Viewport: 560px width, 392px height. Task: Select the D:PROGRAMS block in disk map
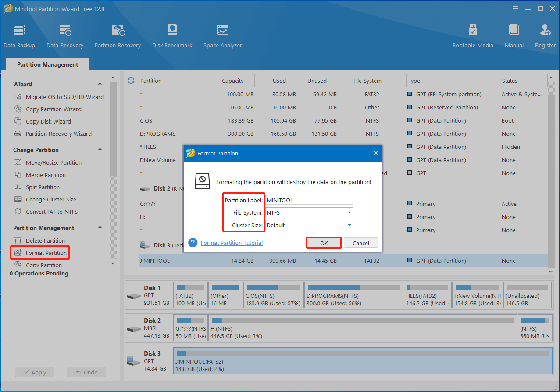(x=353, y=296)
